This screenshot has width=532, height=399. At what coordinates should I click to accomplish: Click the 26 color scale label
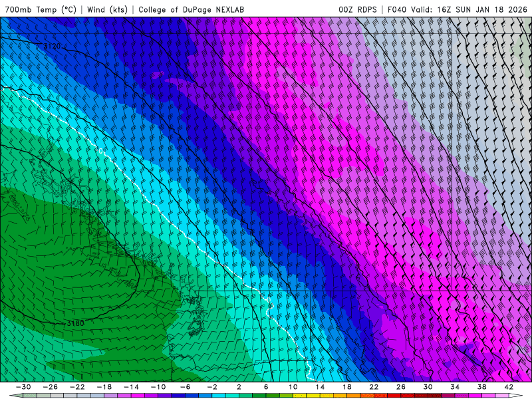[401, 387]
